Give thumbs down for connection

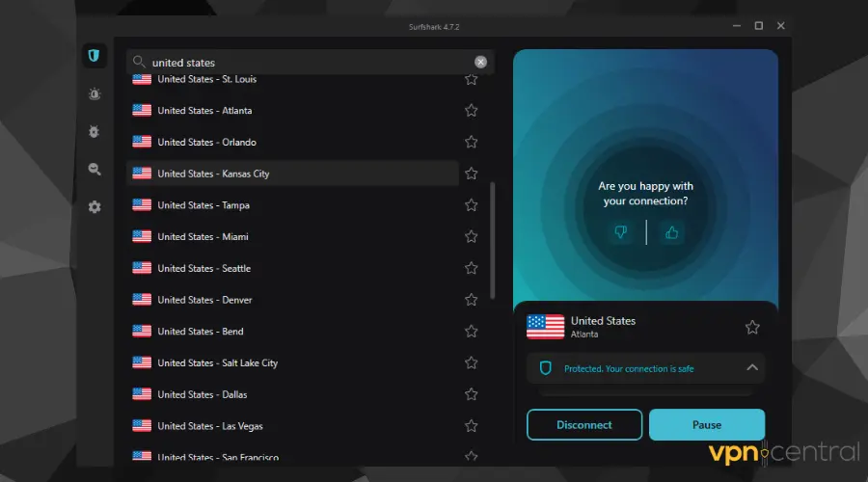point(620,232)
